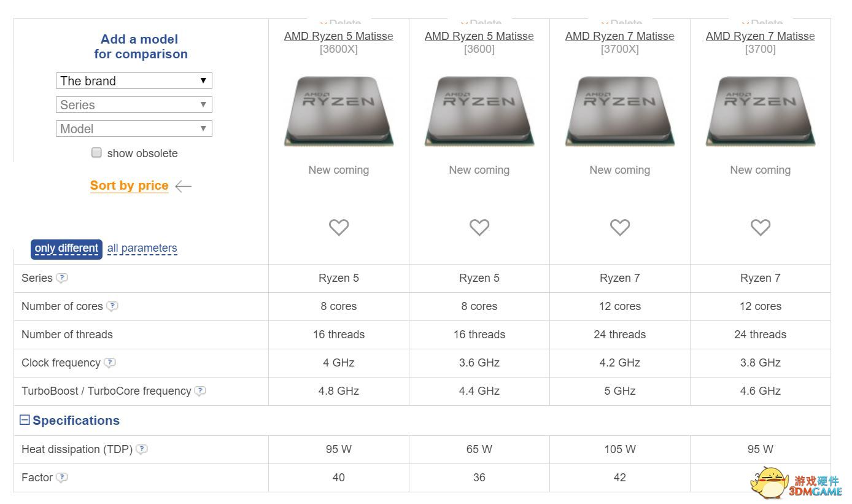Screen dimensions: 852x504
Task: Favorite the Ryzen 7 3700 with its heart icon
Action: [x=761, y=227]
